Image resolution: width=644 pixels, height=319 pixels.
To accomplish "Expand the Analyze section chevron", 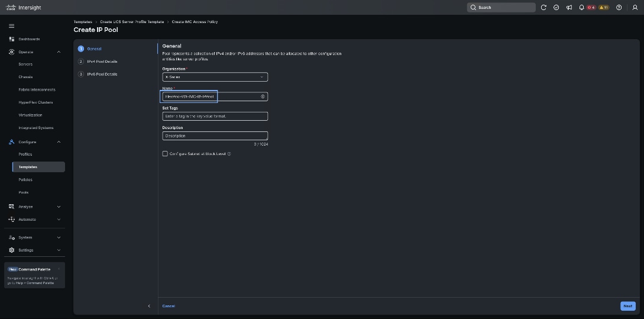I will click(59, 207).
